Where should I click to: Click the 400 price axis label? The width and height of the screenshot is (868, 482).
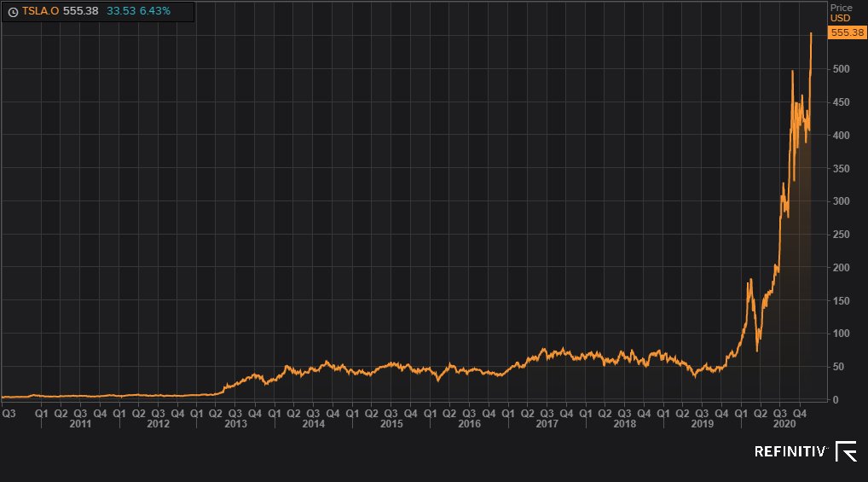[841, 135]
